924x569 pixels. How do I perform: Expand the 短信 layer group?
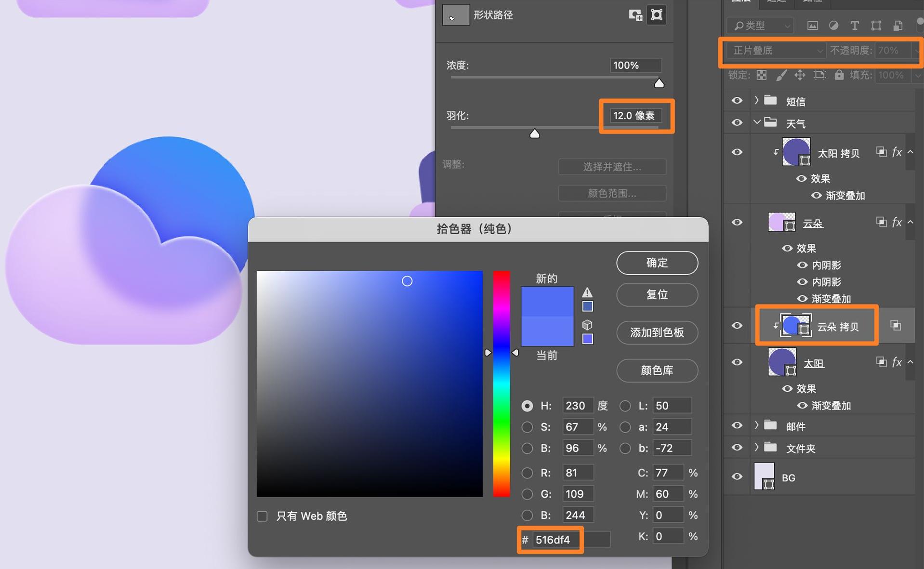[x=756, y=101]
